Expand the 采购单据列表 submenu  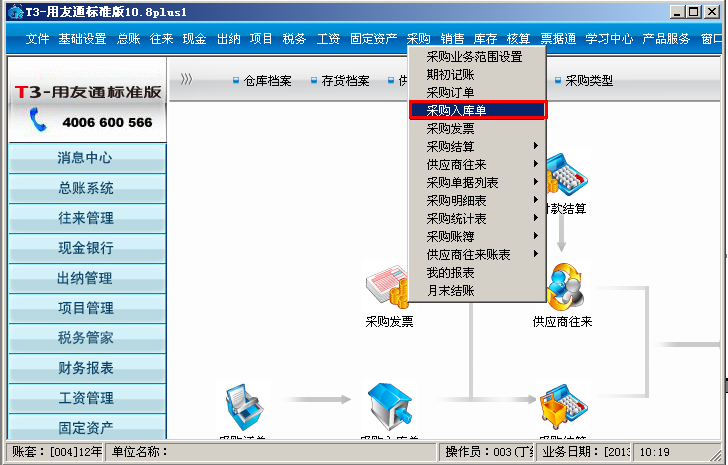(x=477, y=182)
